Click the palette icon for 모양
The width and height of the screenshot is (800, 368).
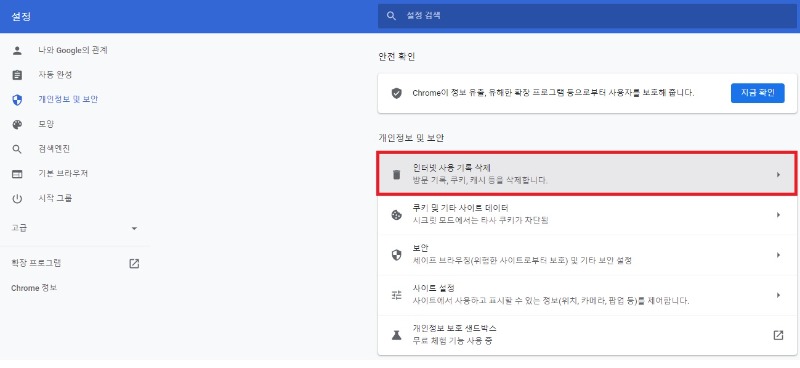coord(17,125)
